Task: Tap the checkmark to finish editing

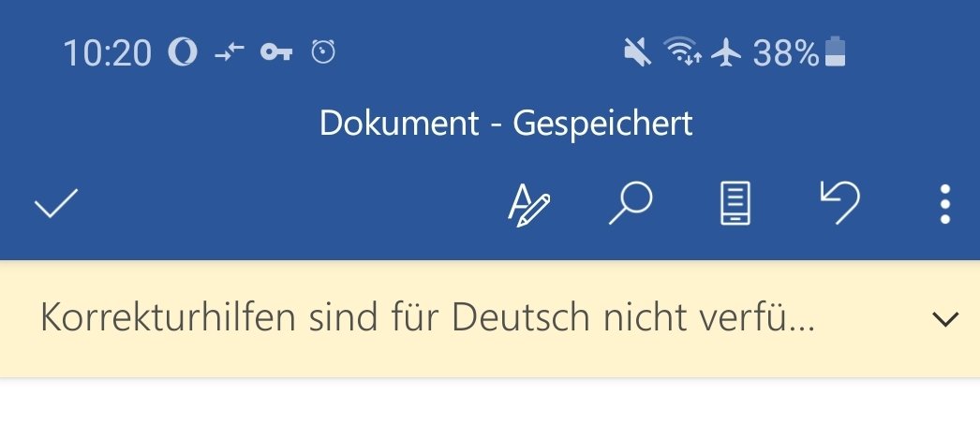Action: click(56, 203)
